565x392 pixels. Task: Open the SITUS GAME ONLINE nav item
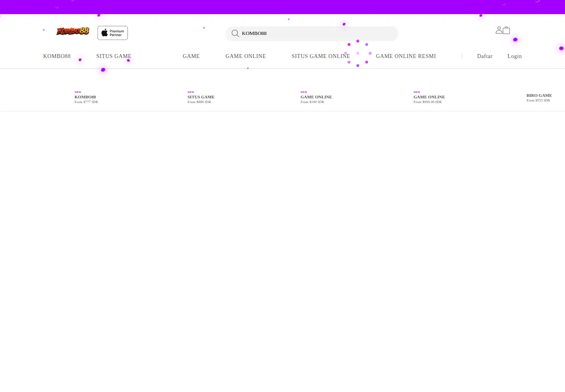(321, 56)
